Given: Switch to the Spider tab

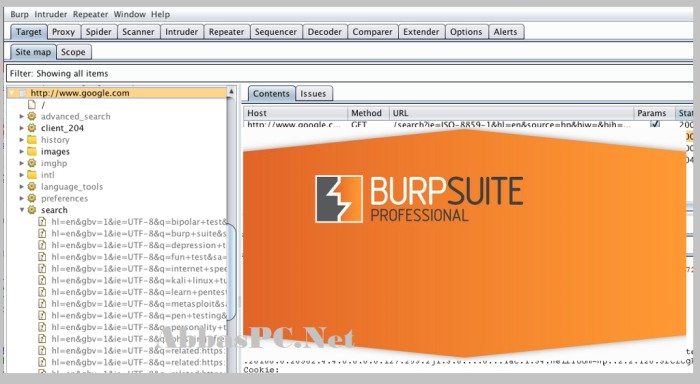Looking at the screenshot, I should click(99, 32).
